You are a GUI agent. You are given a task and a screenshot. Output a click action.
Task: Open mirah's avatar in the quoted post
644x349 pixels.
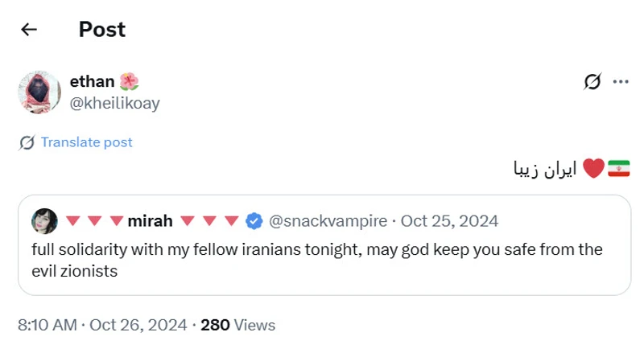44,220
